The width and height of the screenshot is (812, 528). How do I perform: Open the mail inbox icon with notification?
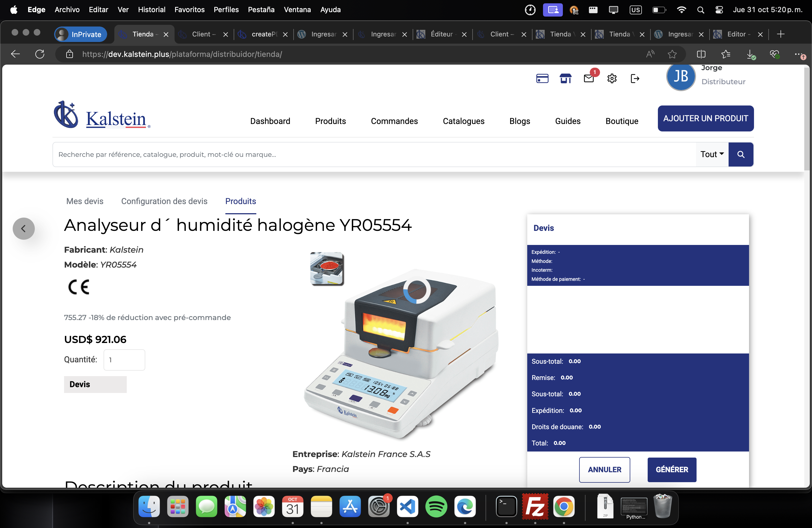[x=589, y=78]
